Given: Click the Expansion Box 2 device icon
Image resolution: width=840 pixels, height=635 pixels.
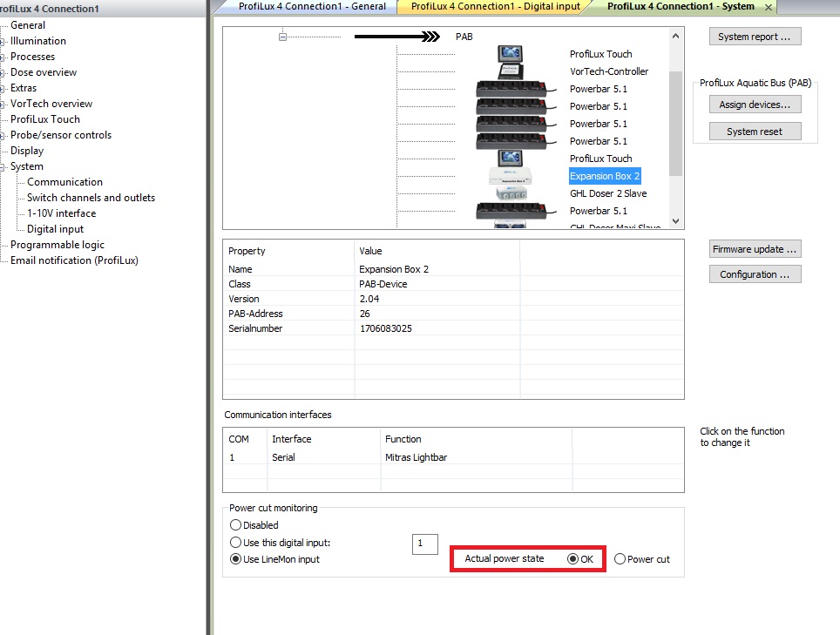Looking at the screenshot, I should 510,176.
